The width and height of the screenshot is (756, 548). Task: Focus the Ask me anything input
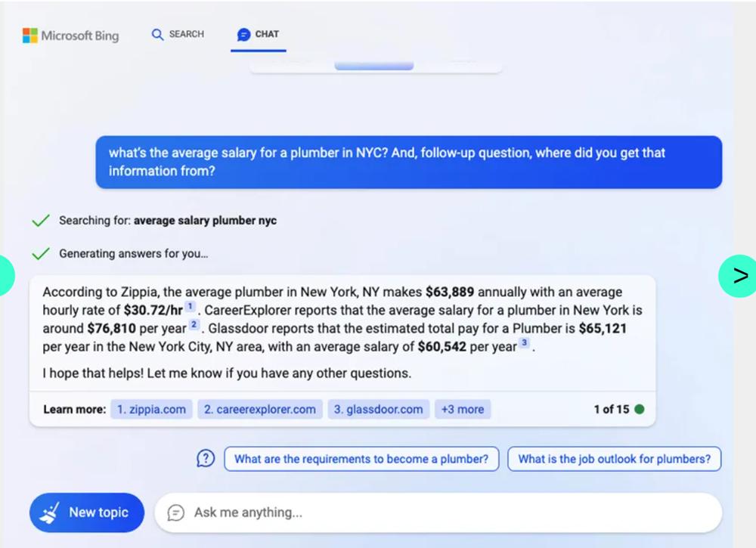438,512
